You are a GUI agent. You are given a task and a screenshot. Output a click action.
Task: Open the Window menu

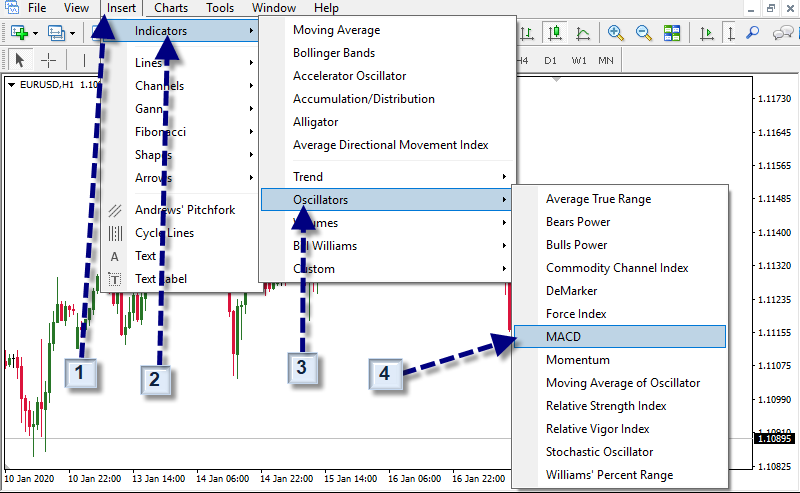click(x=274, y=8)
